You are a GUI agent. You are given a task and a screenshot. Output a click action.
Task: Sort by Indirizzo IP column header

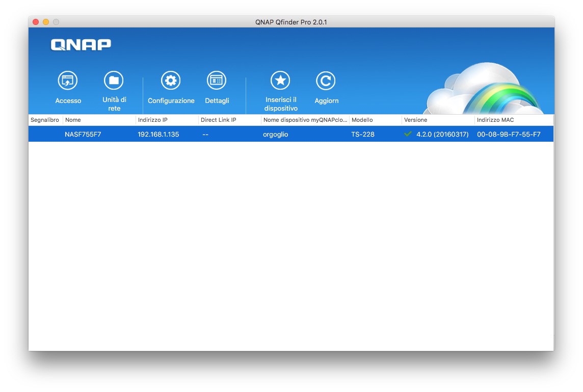click(167, 120)
